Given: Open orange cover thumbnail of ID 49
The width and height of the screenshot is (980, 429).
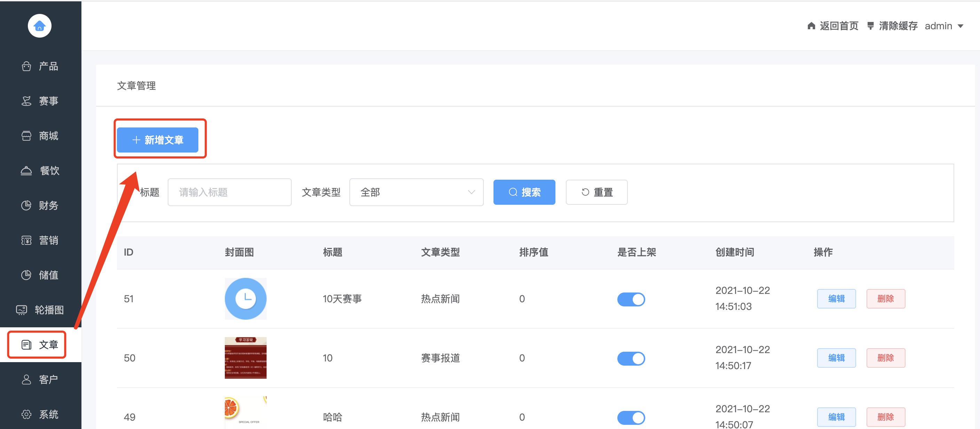Looking at the screenshot, I should [x=246, y=413].
